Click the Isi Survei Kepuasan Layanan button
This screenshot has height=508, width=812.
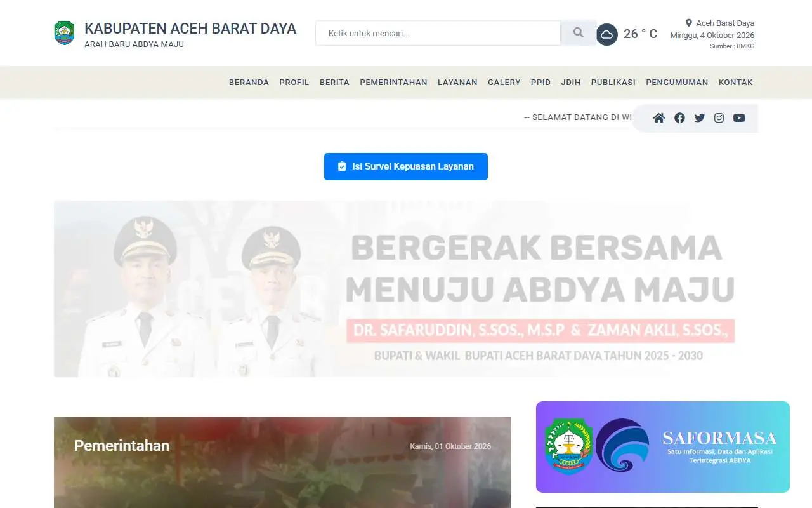tap(406, 166)
